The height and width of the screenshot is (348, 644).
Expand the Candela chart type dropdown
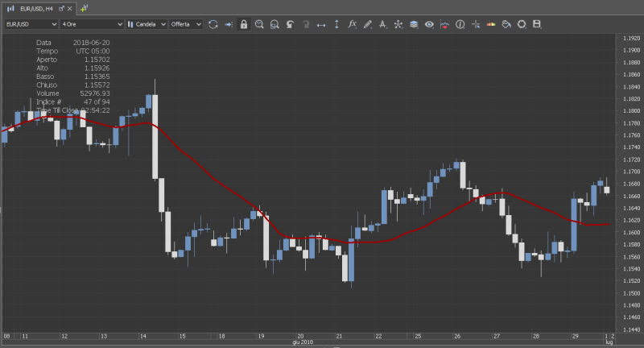pyautogui.click(x=146, y=24)
